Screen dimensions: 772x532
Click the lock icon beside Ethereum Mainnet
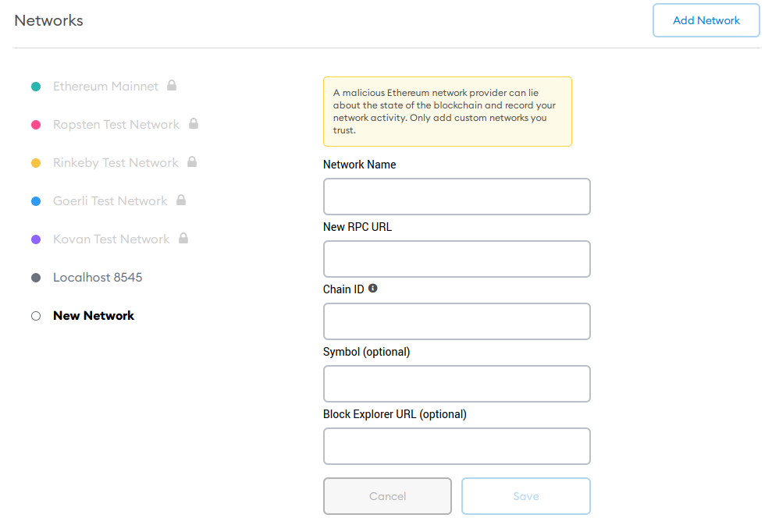click(x=172, y=85)
